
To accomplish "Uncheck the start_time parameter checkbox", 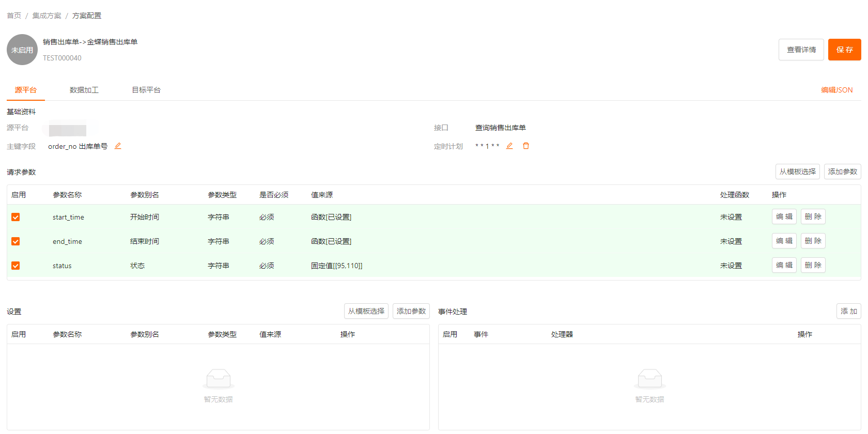I will click(x=16, y=217).
